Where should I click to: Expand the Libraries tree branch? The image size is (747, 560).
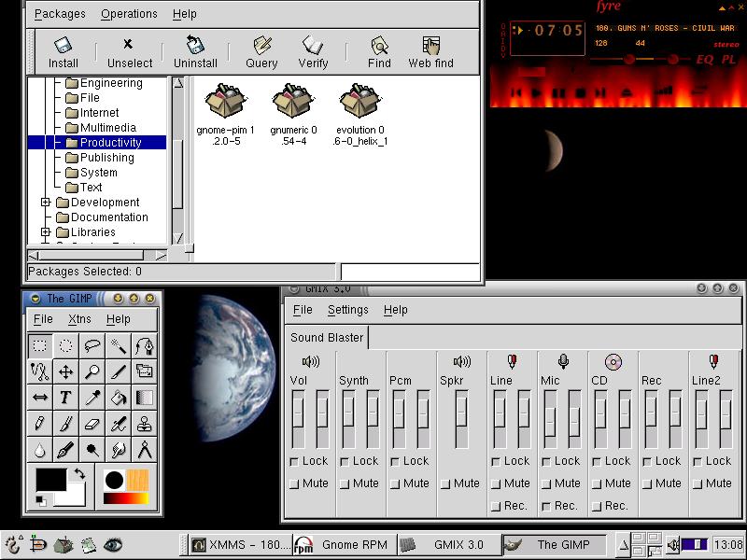tap(44, 231)
